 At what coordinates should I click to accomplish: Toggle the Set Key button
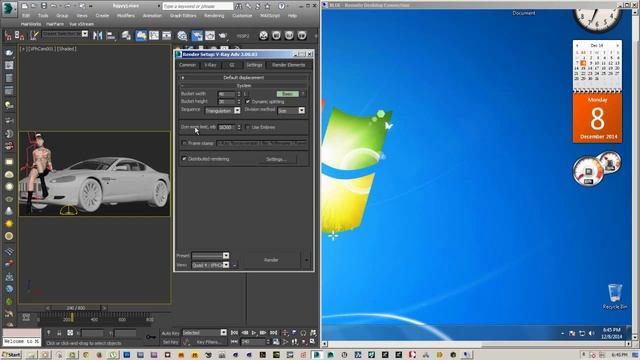(170, 342)
